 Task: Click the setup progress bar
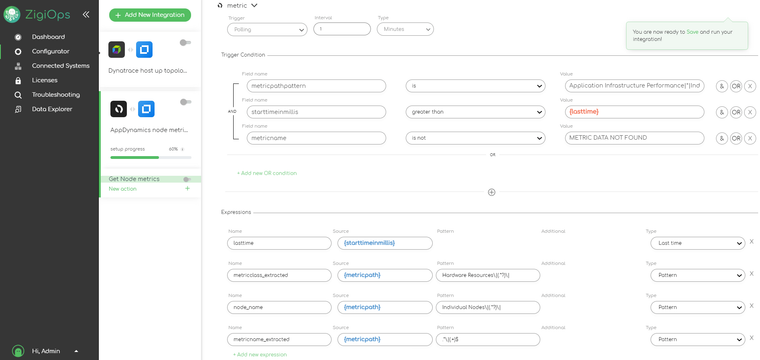(x=151, y=157)
